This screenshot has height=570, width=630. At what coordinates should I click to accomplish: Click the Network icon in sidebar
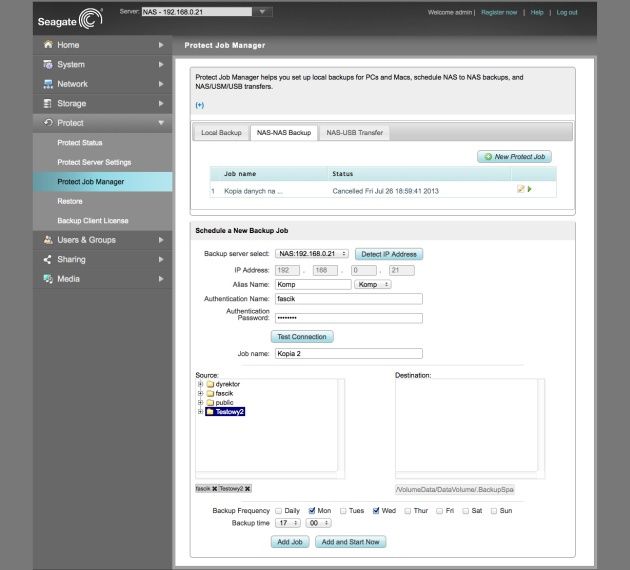click(48, 84)
